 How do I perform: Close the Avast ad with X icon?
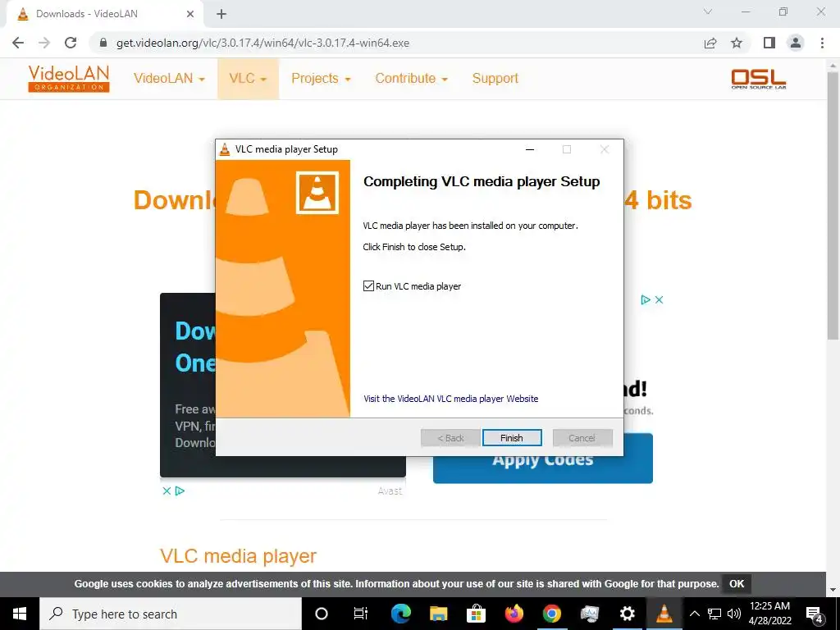pos(167,491)
